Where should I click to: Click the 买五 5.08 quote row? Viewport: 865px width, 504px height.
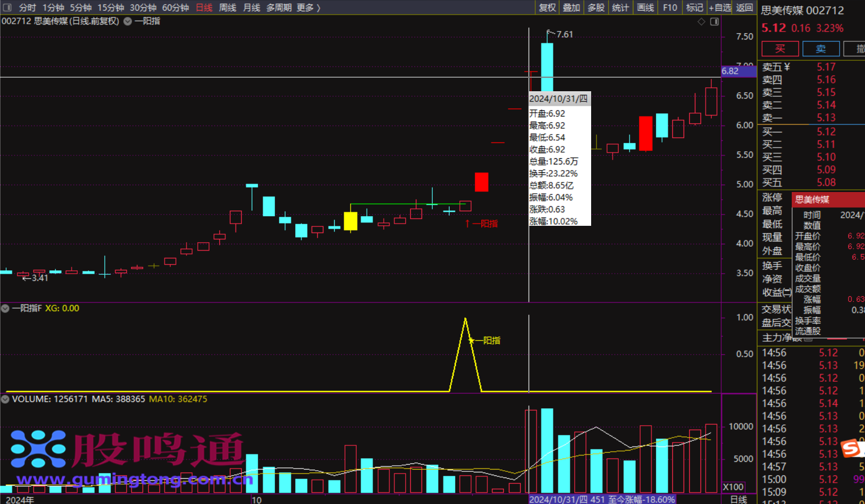tap(811, 182)
